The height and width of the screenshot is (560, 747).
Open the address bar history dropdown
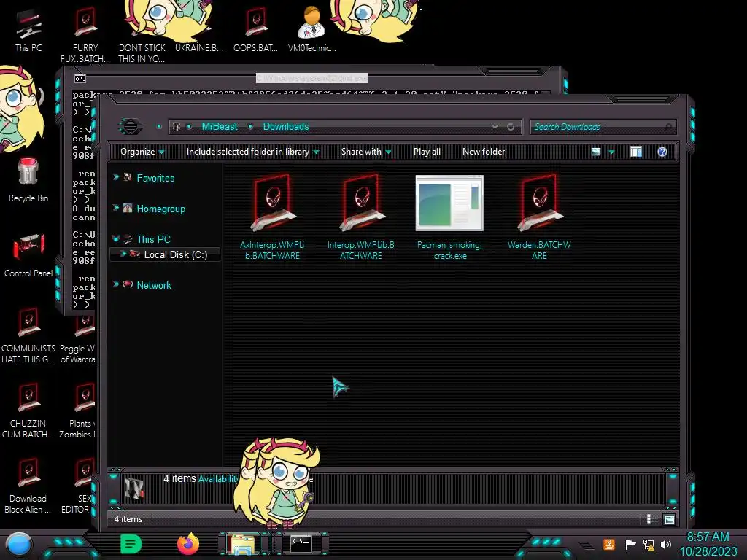click(x=495, y=127)
